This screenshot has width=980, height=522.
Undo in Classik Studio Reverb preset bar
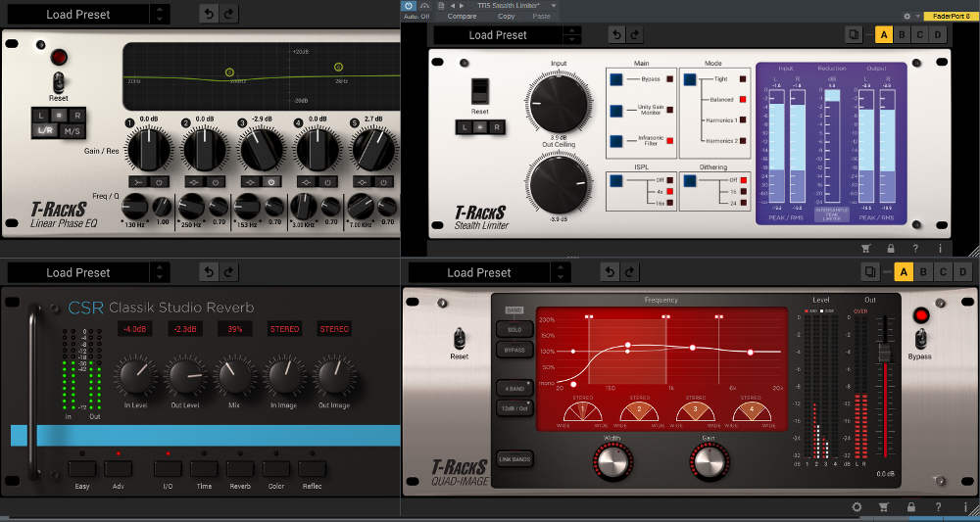(x=210, y=272)
